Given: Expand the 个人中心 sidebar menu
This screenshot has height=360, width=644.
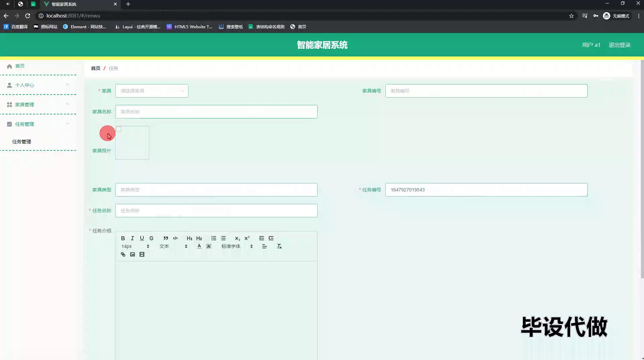Looking at the screenshot, I should pos(38,85).
